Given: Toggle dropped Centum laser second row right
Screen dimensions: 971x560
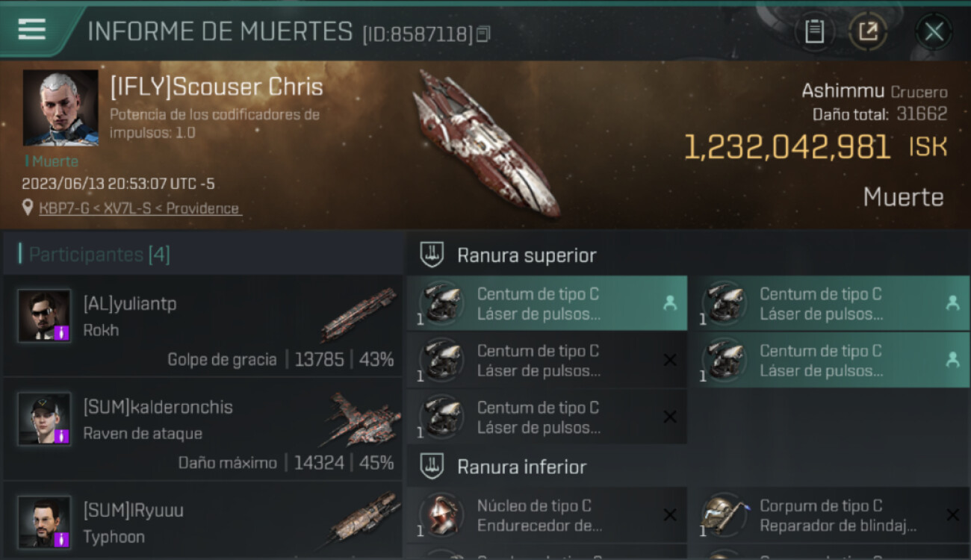Looking at the screenshot, I should (829, 360).
